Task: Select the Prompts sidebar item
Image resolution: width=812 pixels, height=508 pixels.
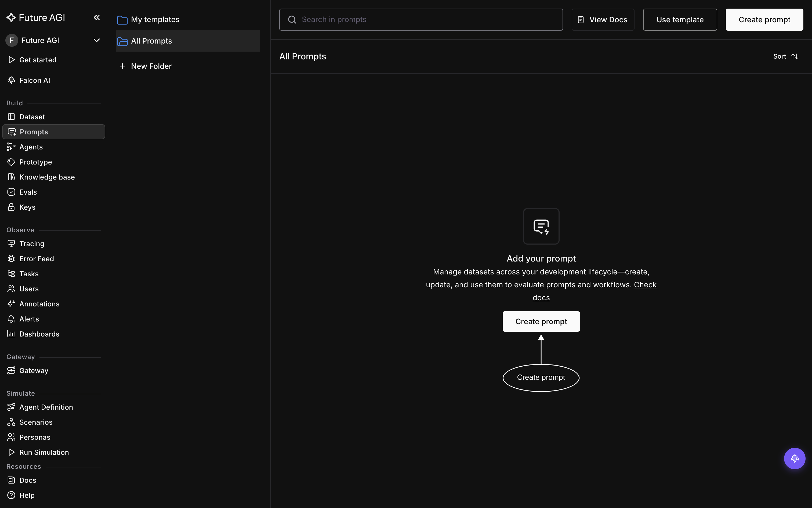Action: pos(54,132)
